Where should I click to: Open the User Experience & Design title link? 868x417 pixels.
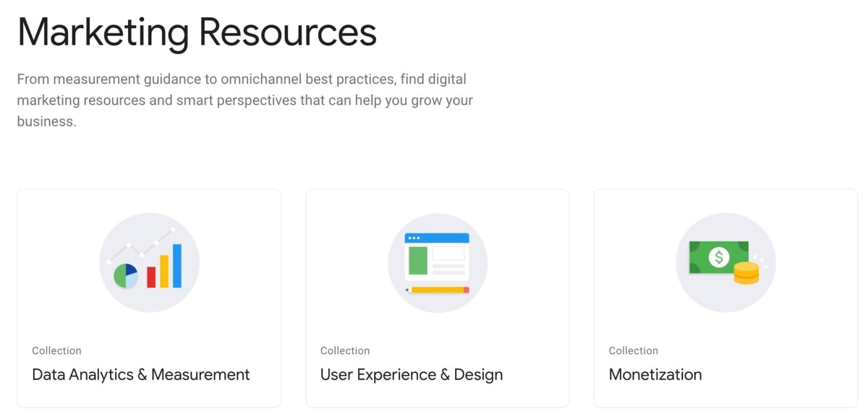(x=412, y=374)
